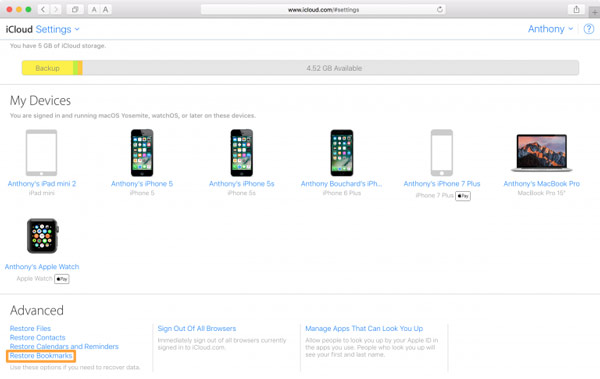
Task: Open Anthony's iPhone 7 Plus link
Action: (442, 184)
